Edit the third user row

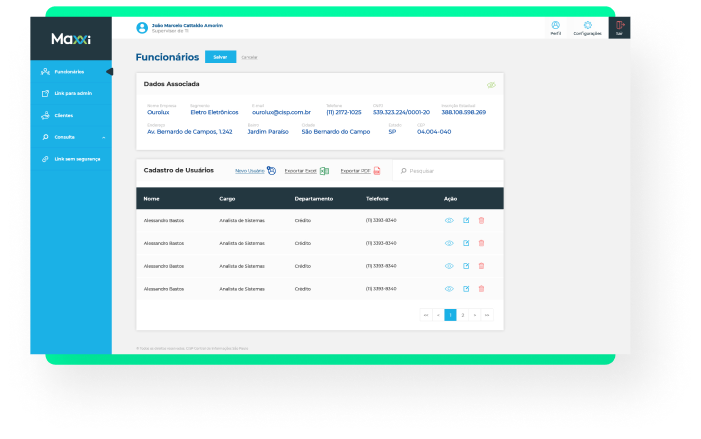[x=465, y=266]
